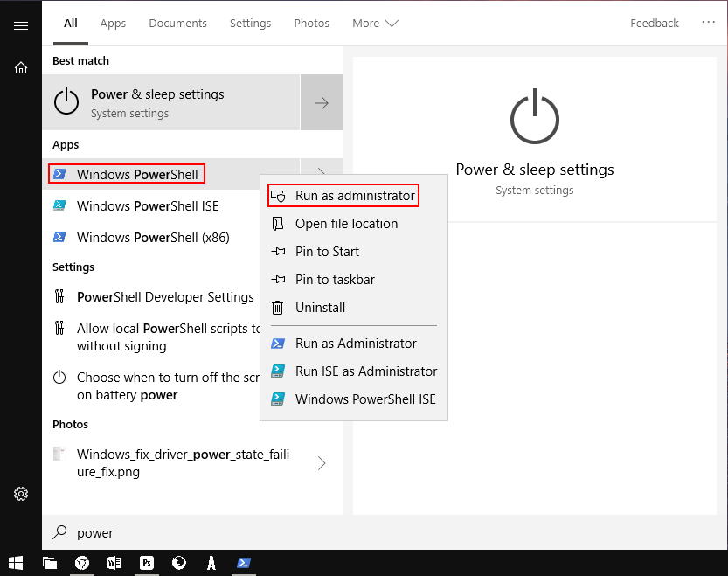728x576 pixels.
Task: Click the magnifier icon in search box
Action: (60, 532)
